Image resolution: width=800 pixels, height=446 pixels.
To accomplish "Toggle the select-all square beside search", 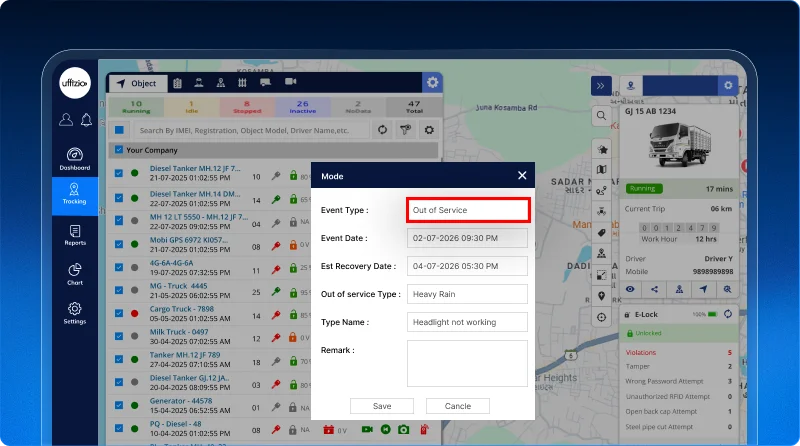I will point(119,130).
